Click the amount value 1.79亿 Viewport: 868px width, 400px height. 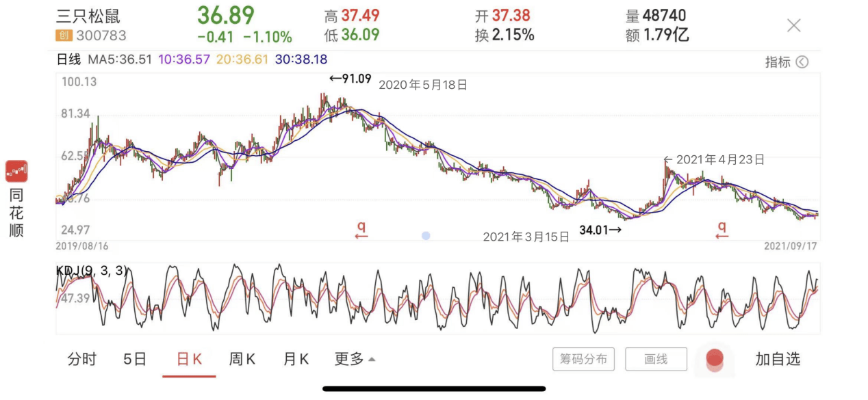[666, 35]
